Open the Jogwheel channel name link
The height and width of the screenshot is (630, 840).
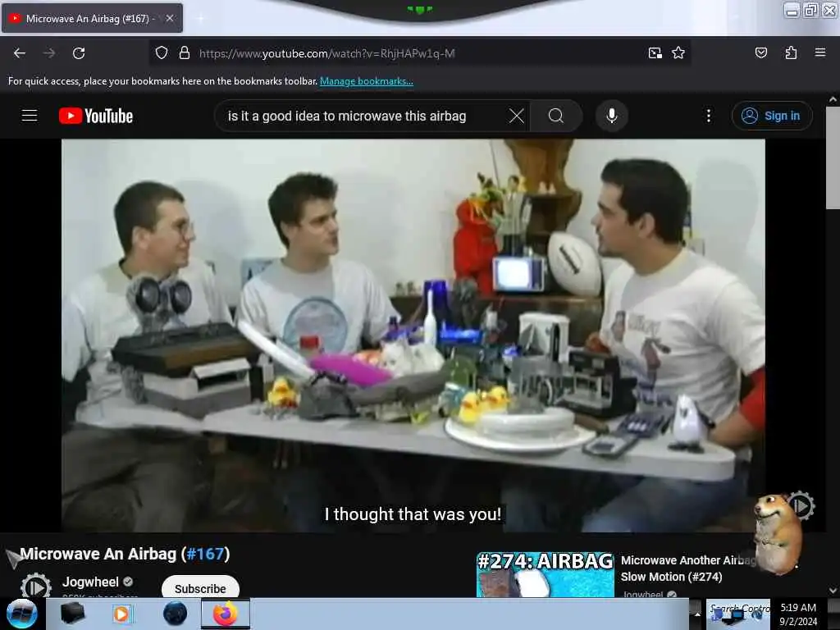(x=90, y=582)
